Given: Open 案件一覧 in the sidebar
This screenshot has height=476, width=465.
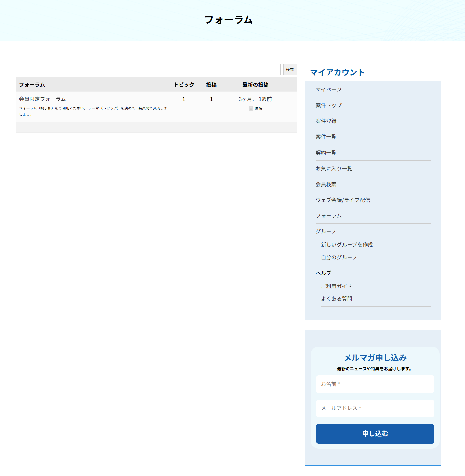Looking at the screenshot, I should (326, 137).
